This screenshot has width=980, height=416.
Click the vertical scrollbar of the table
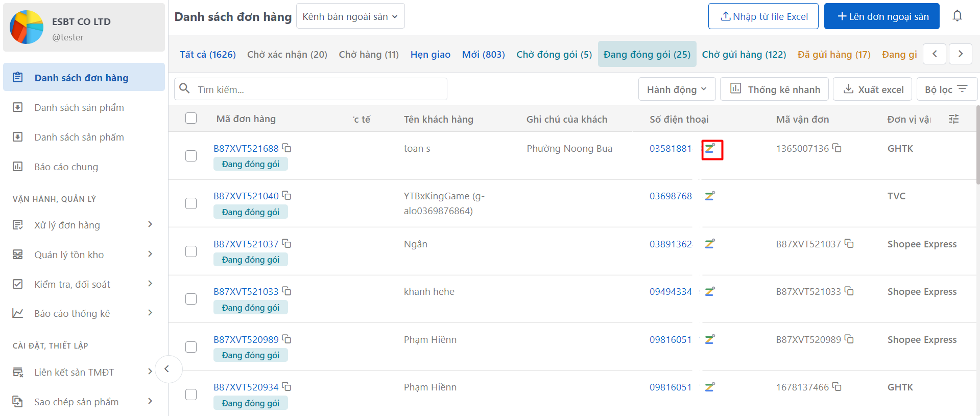coord(977,145)
